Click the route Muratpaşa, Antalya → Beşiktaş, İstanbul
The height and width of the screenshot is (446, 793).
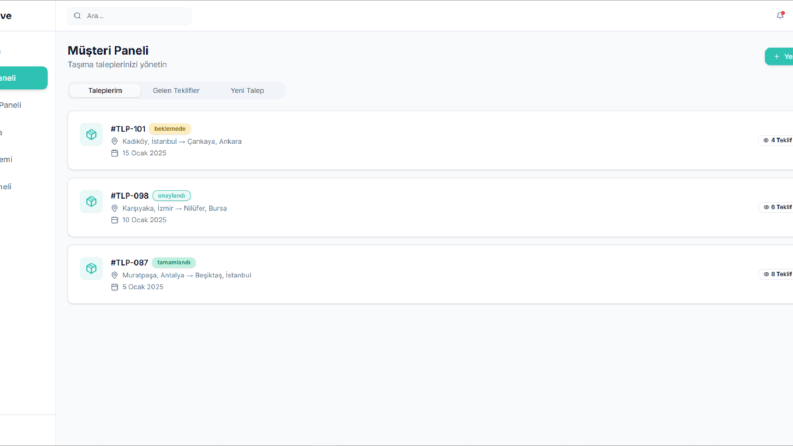pos(187,275)
